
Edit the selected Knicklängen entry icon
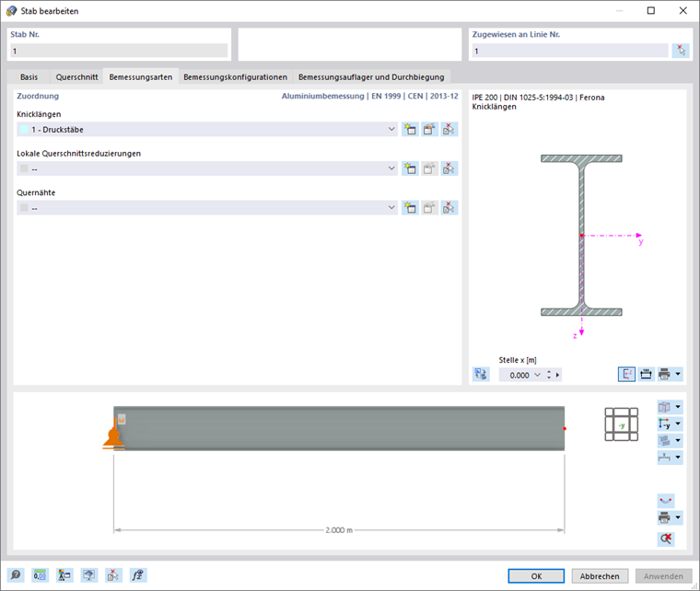pyautogui.click(x=429, y=130)
